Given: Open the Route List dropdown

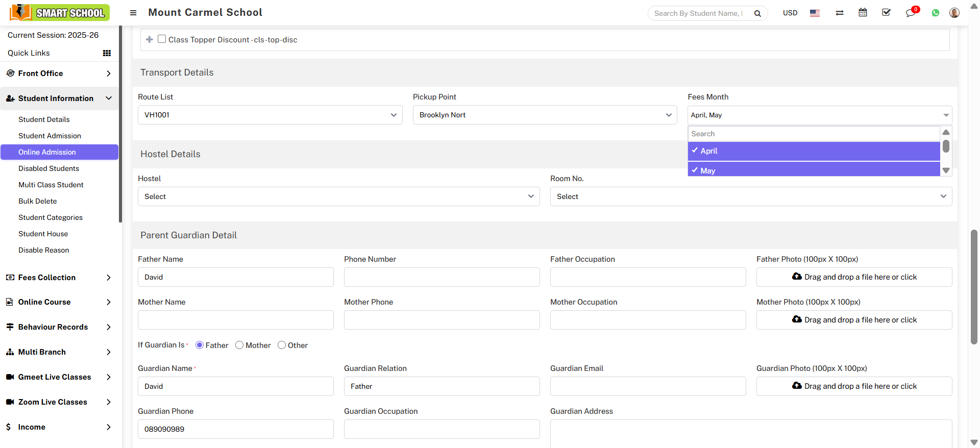Looking at the screenshot, I should pos(269,115).
